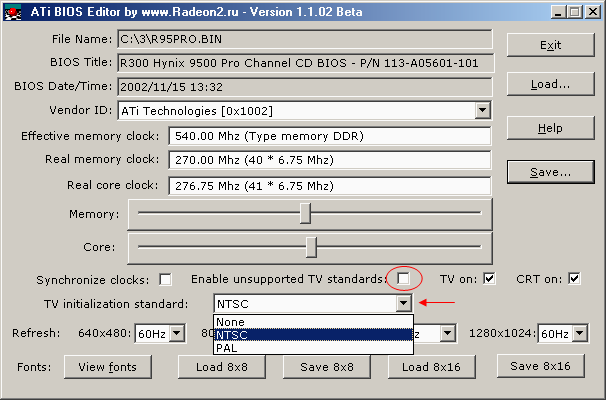This screenshot has height=400, width=606.
Task: Uncheck the TV on checkbox
Action: click(489, 279)
